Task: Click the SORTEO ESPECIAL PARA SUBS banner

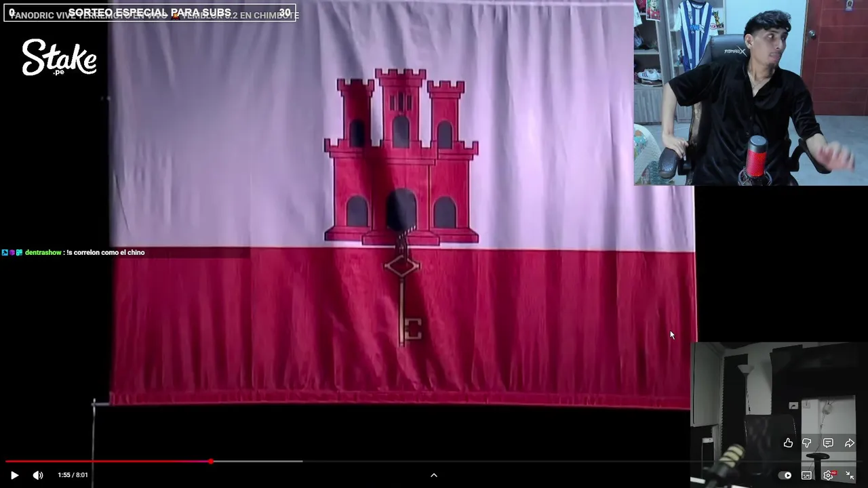Action: pos(150,13)
